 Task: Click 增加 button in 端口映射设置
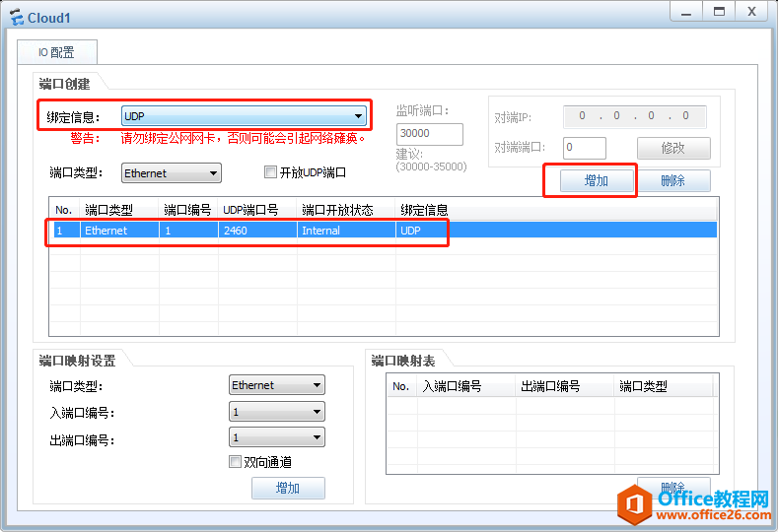click(288, 488)
